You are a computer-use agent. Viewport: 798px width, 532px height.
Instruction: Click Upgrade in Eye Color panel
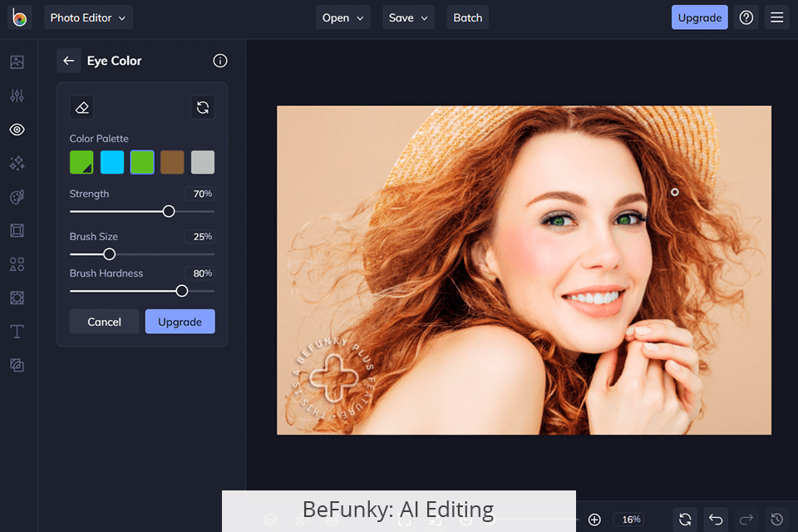pyautogui.click(x=180, y=322)
